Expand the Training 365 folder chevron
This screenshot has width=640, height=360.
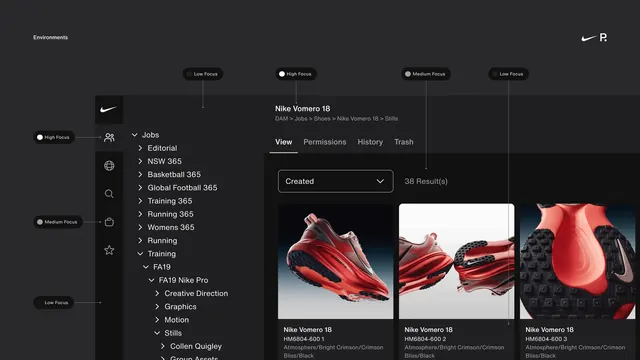pos(140,201)
